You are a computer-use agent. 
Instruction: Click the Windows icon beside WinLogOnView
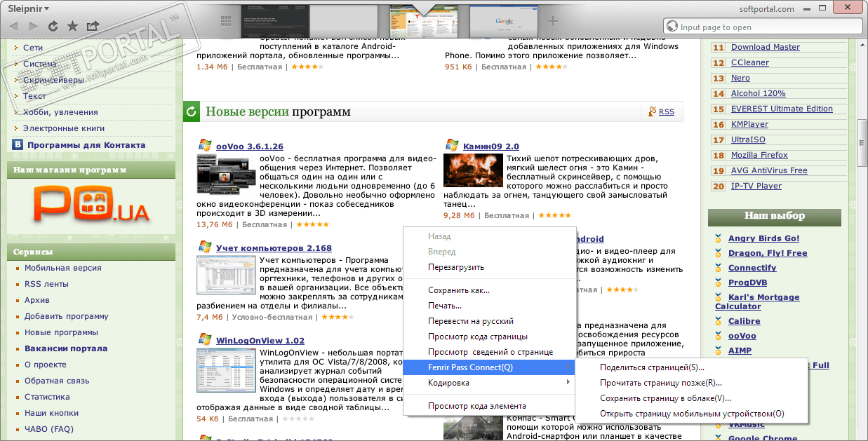[x=205, y=339]
